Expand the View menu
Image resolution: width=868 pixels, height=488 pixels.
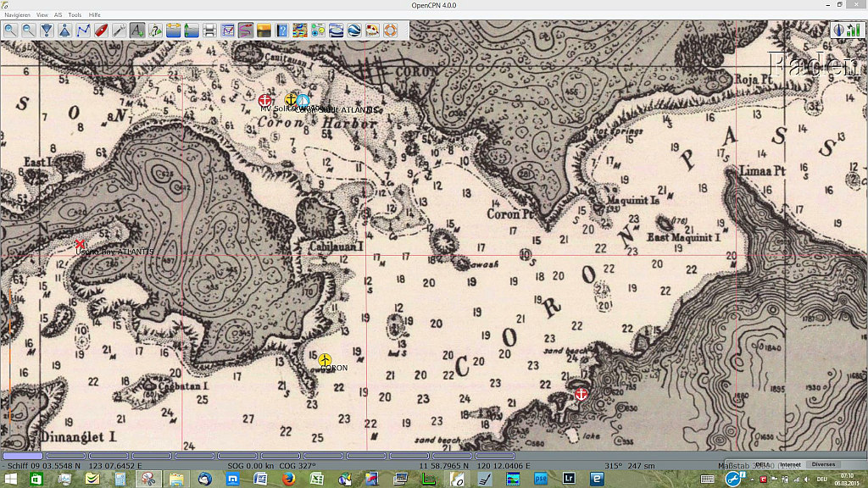click(x=42, y=15)
